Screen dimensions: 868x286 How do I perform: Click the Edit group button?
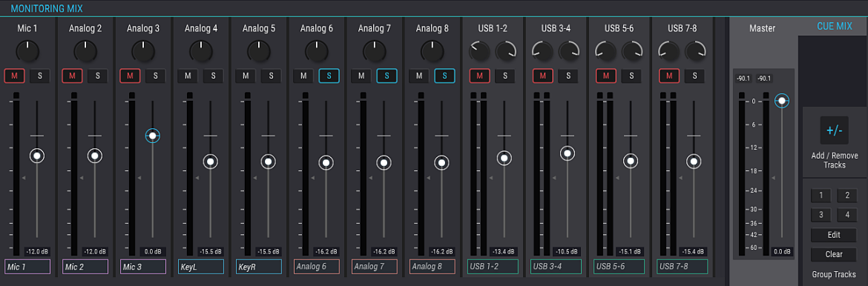(834, 235)
